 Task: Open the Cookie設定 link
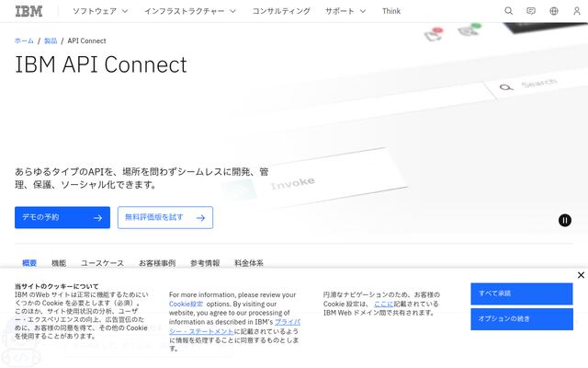[x=186, y=304]
